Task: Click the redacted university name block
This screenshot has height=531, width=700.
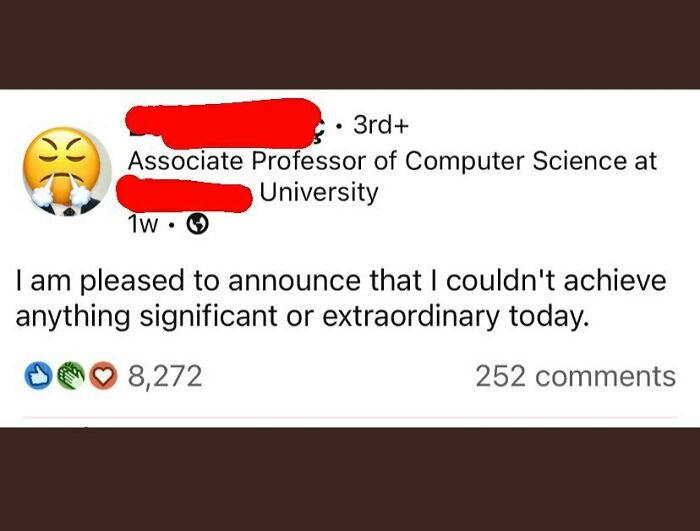Action: pyautogui.click(x=184, y=194)
